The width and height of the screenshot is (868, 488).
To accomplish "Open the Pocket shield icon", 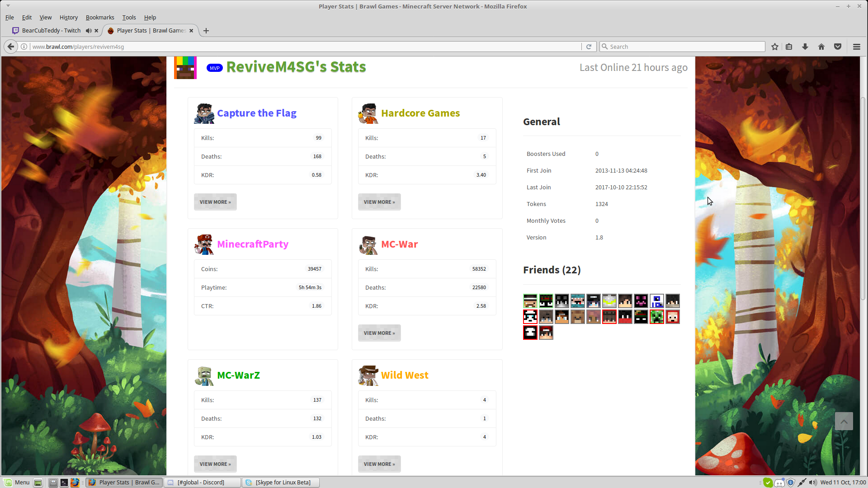I will [x=838, y=47].
